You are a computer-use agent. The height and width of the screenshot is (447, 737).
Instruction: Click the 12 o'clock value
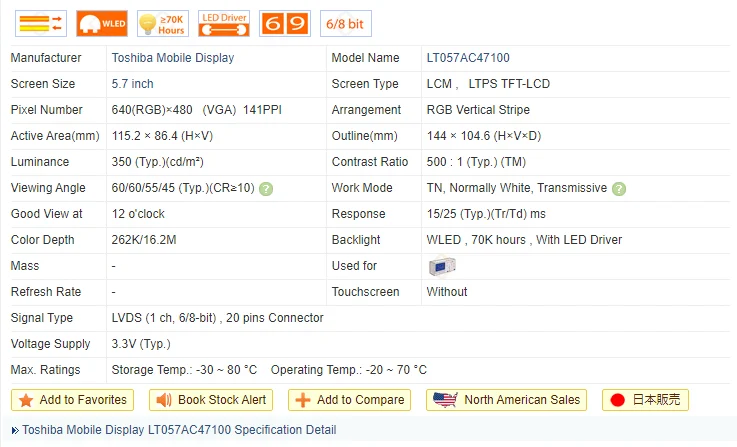coord(138,214)
